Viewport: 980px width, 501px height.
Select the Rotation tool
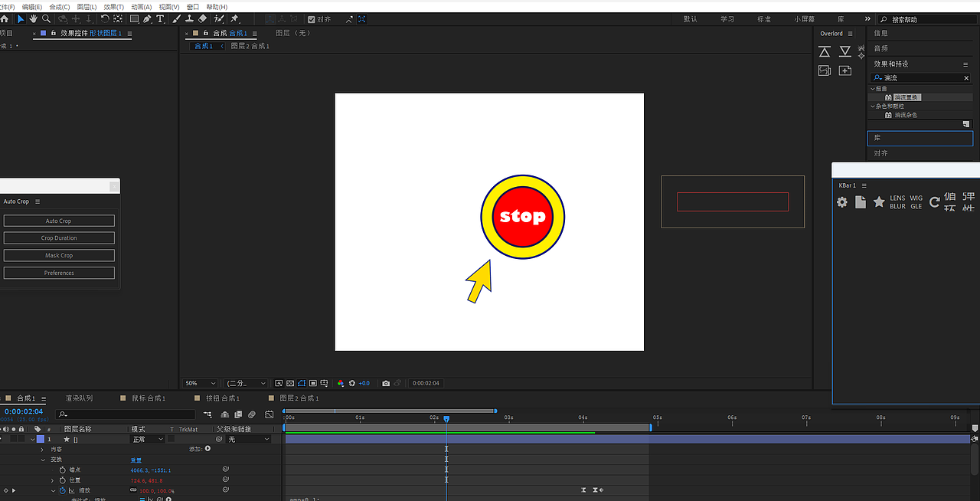pos(105,18)
